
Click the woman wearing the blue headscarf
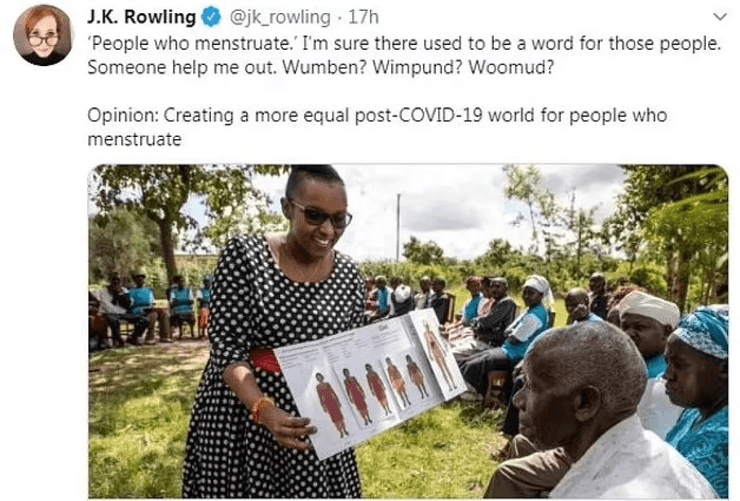click(x=698, y=392)
